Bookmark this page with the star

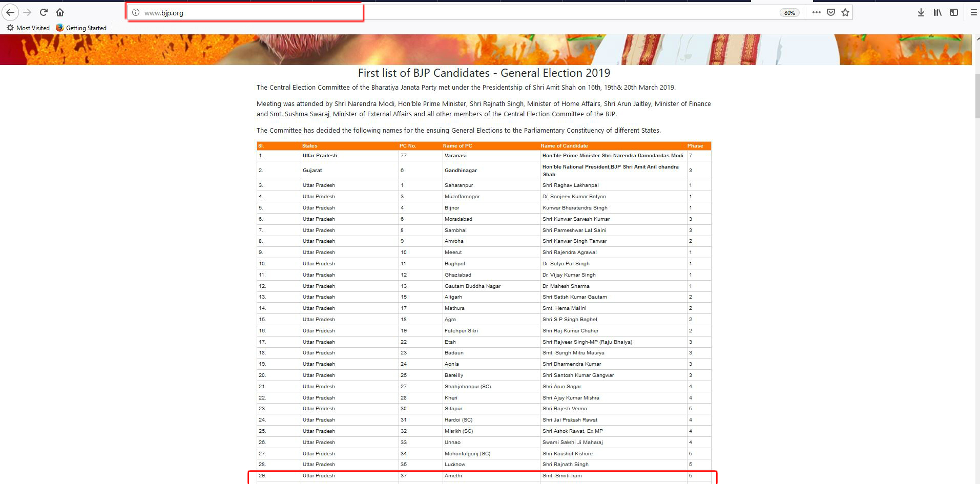click(845, 12)
